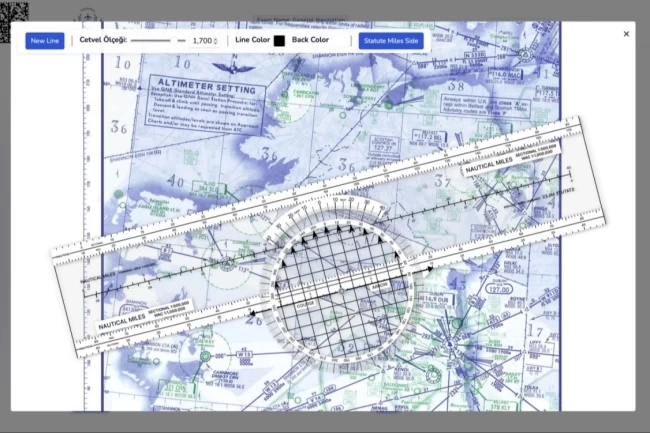Click the 1,700 scale value field
Screen dimensions: 650x433
(201, 41)
